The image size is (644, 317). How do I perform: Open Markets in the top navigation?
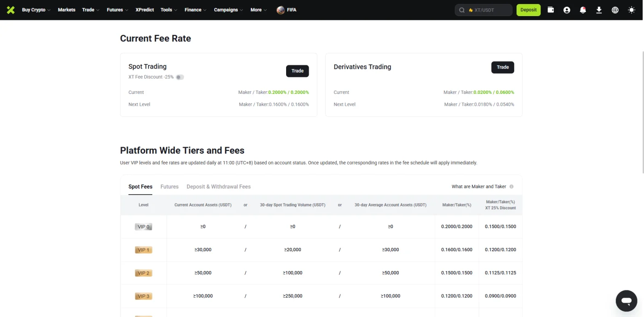click(x=66, y=10)
